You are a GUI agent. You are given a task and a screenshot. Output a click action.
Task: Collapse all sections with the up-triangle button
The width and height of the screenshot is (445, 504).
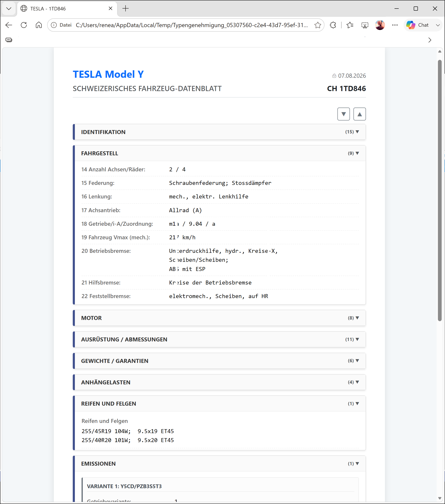[360, 114]
